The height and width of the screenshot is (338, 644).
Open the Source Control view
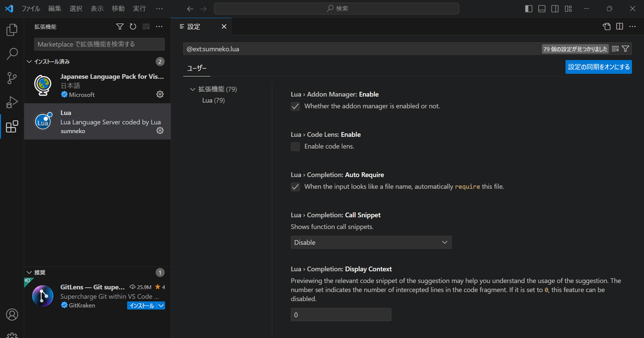12,78
